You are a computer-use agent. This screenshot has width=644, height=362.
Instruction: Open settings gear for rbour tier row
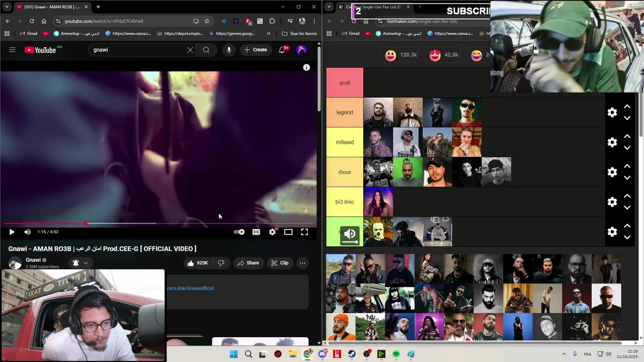(612, 172)
